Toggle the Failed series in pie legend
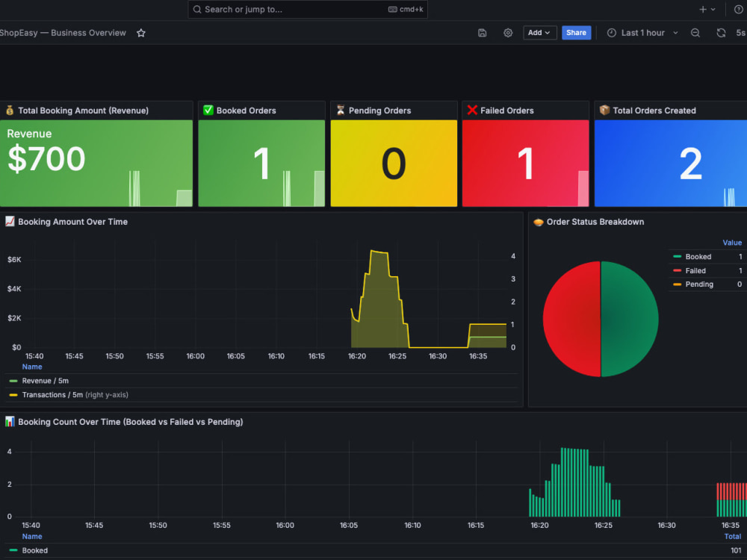The width and height of the screenshot is (747, 560). tap(695, 270)
